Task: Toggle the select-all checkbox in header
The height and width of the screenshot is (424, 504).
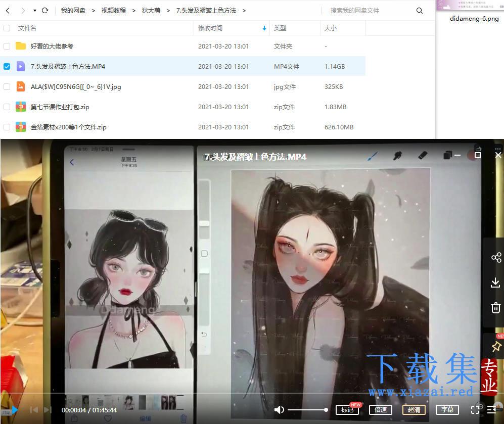Action: point(7,28)
